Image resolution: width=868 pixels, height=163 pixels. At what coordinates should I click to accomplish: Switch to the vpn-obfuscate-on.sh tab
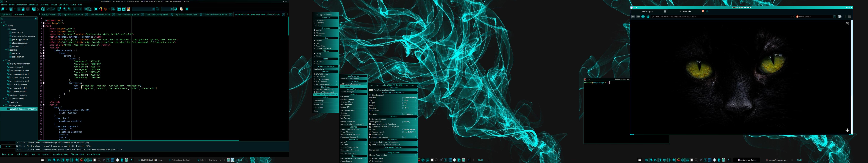[73, 15]
